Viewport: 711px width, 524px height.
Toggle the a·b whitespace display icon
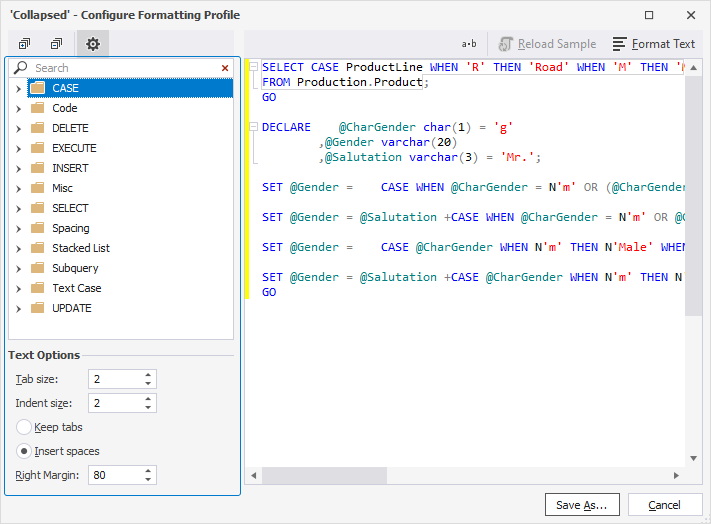tap(469, 44)
